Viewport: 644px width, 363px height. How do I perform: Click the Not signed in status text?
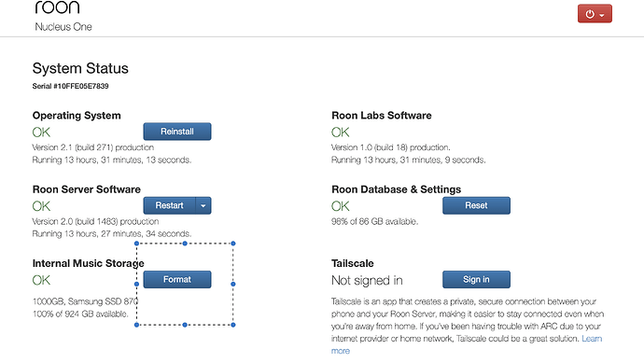[x=367, y=281]
